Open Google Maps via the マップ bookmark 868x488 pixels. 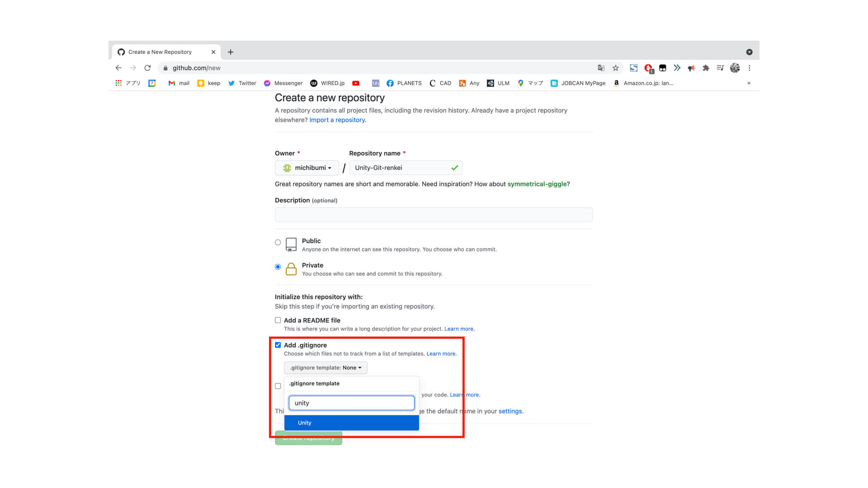(x=530, y=83)
